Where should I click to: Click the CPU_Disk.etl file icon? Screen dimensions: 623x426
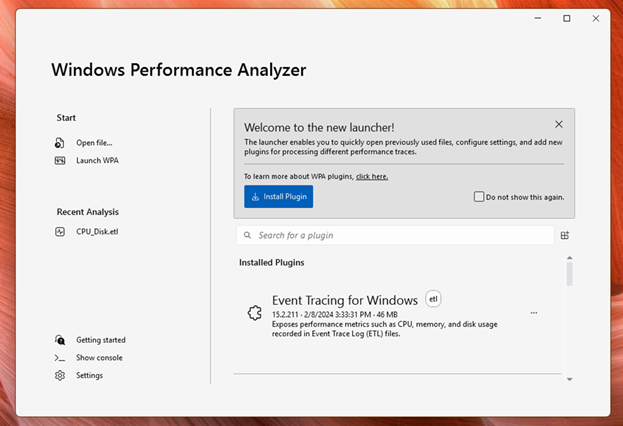(60, 232)
